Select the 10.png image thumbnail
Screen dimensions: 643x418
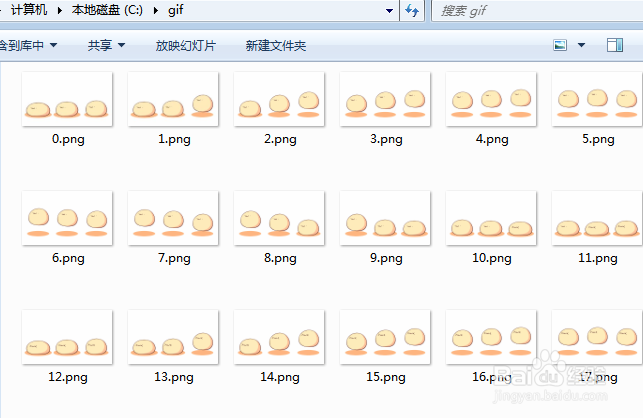click(x=491, y=218)
